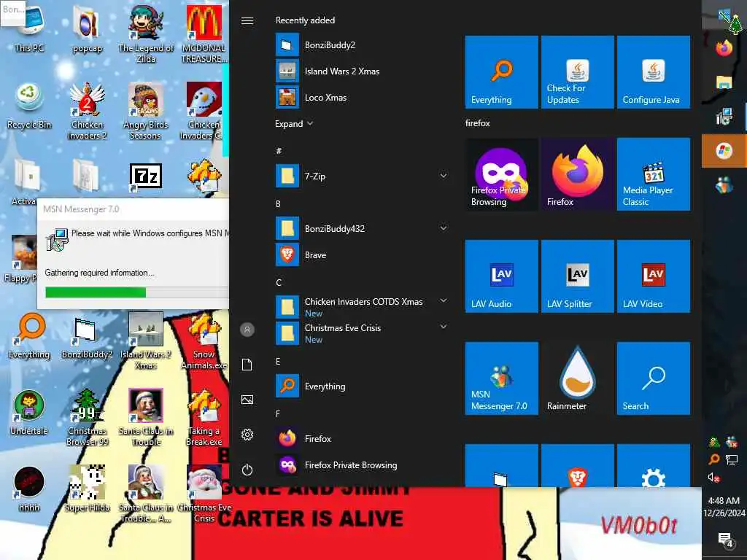747x560 pixels.
Task: Select the Everything shortcut on the desktop
Action: click(x=29, y=335)
